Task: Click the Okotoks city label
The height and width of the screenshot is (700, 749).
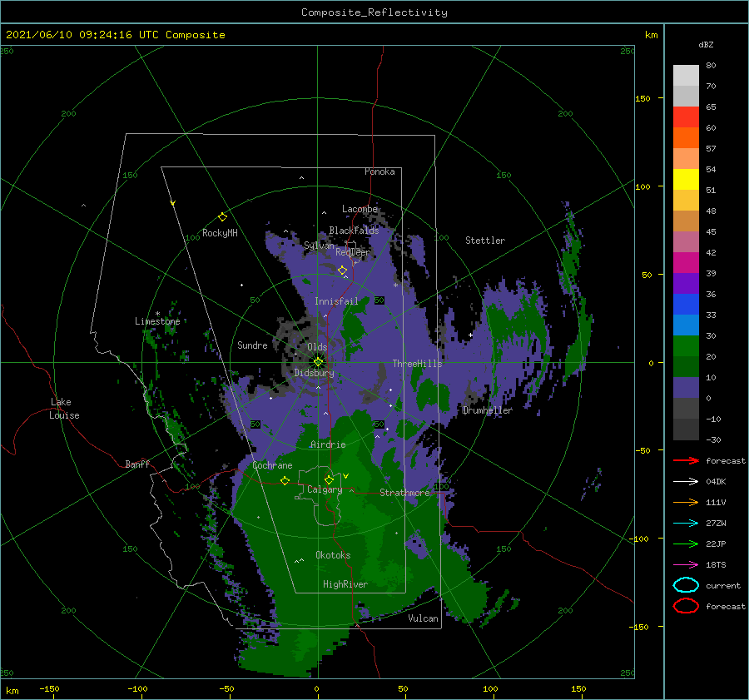Action: (x=333, y=554)
